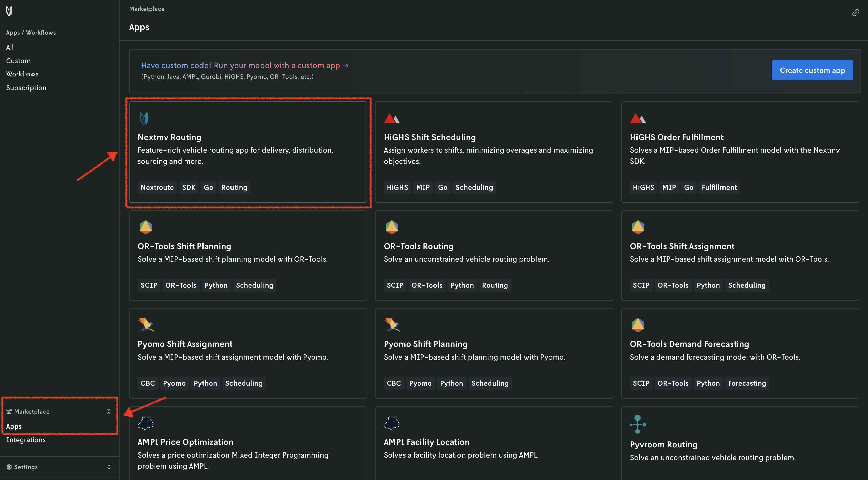
Task: Click the Go tag on HiGHS Shift Scheduling
Action: coord(442,187)
